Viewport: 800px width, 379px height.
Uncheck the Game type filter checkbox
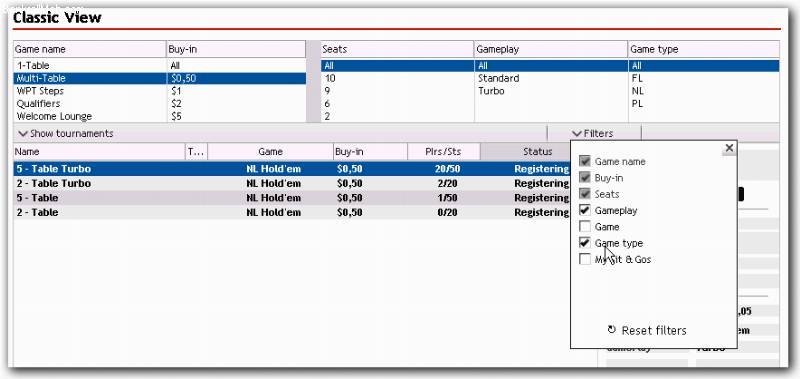[585, 243]
